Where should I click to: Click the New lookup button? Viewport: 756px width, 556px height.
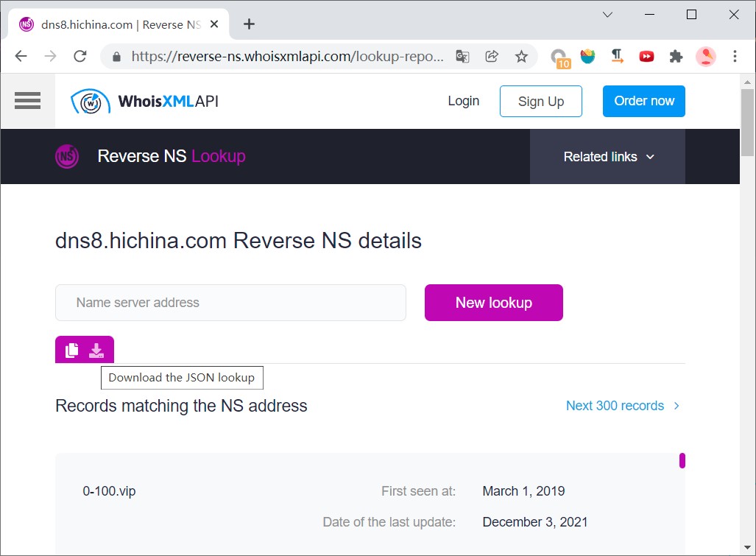pyautogui.click(x=494, y=303)
